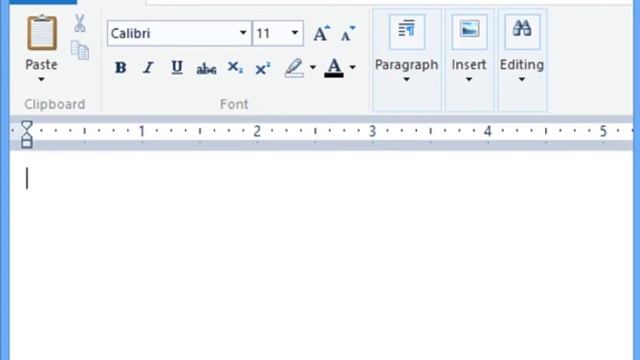The height and width of the screenshot is (360, 640).
Task: Click the Shrink font icon
Action: click(x=348, y=34)
